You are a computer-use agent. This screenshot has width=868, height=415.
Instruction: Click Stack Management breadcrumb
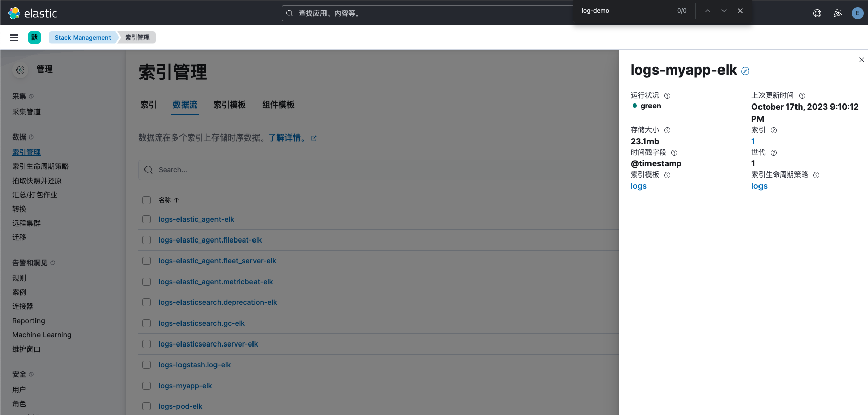(x=83, y=38)
